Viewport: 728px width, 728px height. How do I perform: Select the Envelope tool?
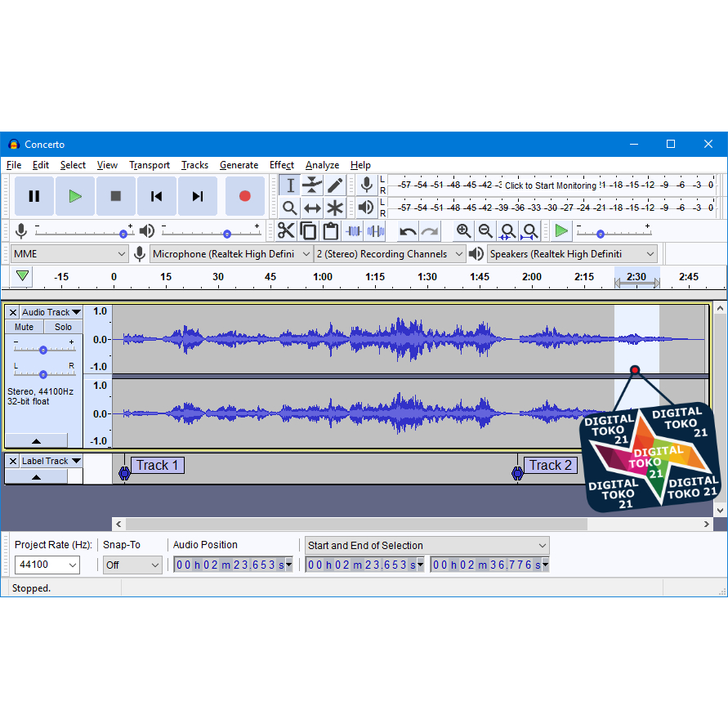[x=312, y=185]
